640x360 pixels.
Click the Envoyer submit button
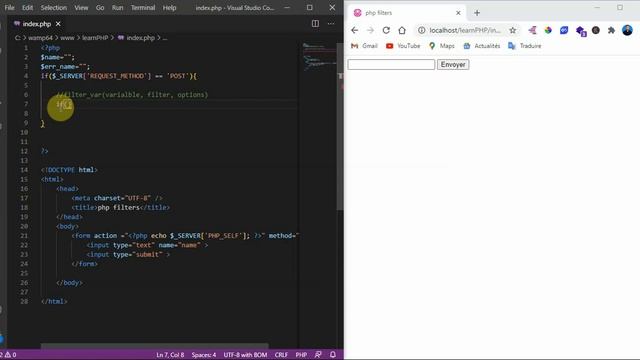[x=453, y=64]
